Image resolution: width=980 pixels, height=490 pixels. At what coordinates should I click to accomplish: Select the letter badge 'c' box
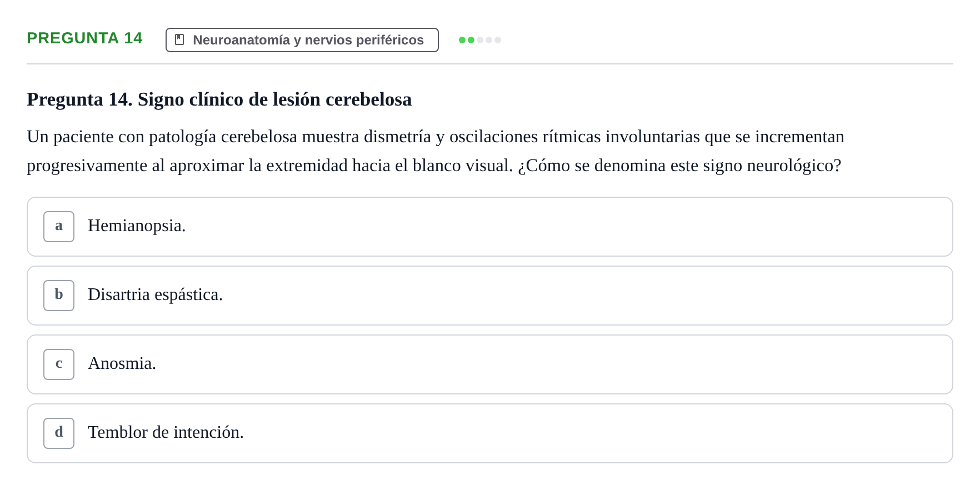[59, 364]
